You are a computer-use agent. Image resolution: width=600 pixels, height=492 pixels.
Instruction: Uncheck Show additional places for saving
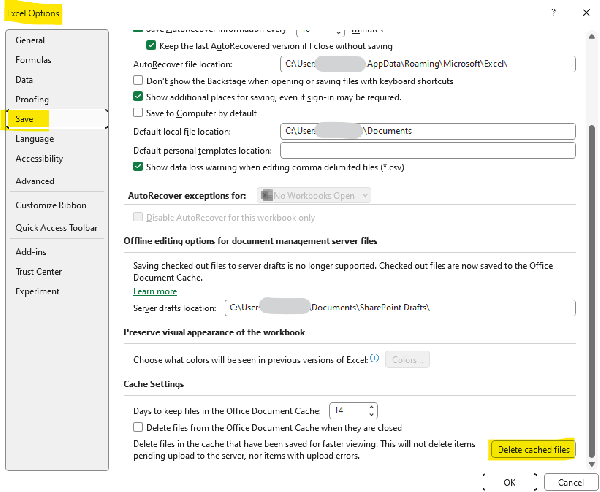pyautogui.click(x=138, y=97)
